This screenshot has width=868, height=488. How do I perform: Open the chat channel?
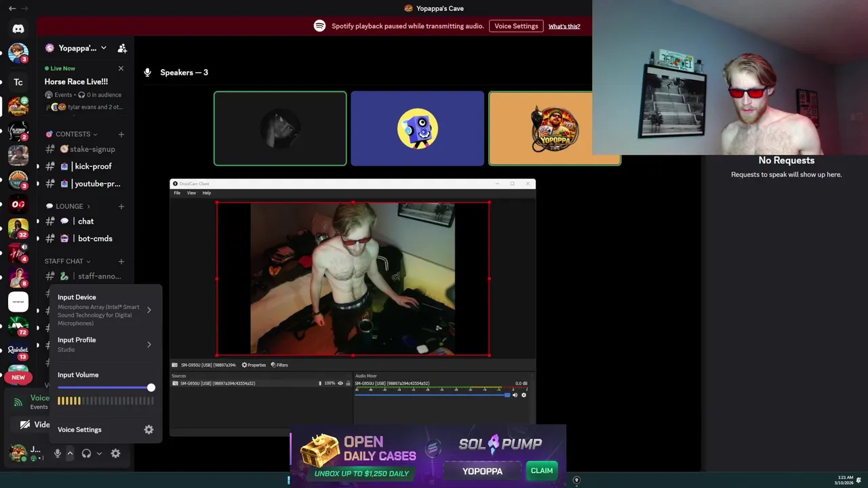point(85,221)
